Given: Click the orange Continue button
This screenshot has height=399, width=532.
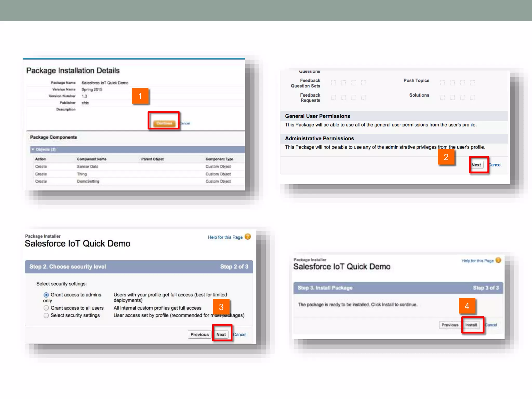Looking at the screenshot, I should coord(164,123).
